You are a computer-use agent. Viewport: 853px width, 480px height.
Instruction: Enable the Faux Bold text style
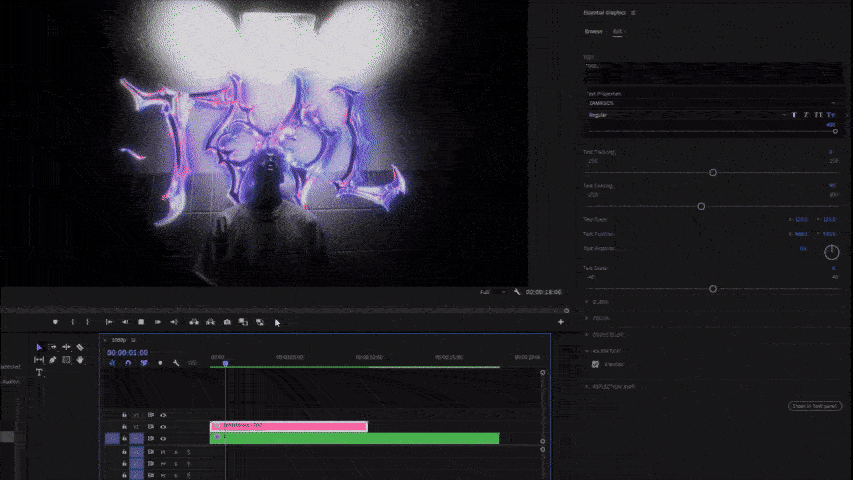(x=795, y=115)
